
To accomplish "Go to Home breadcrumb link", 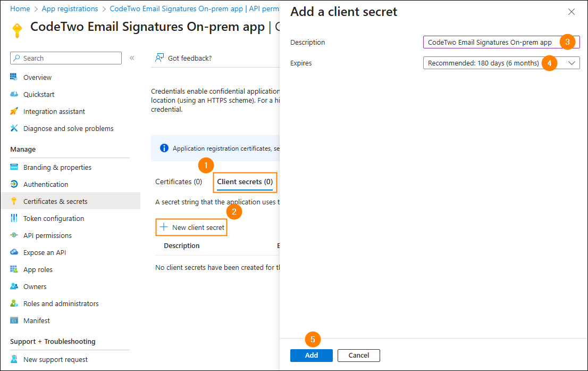I will pos(20,9).
